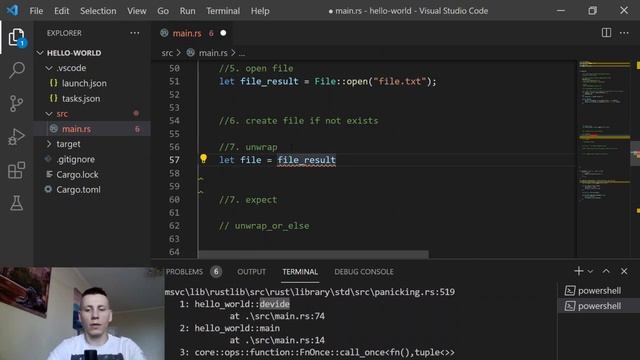
Task: Open the Extensions view
Action: (16, 170)
